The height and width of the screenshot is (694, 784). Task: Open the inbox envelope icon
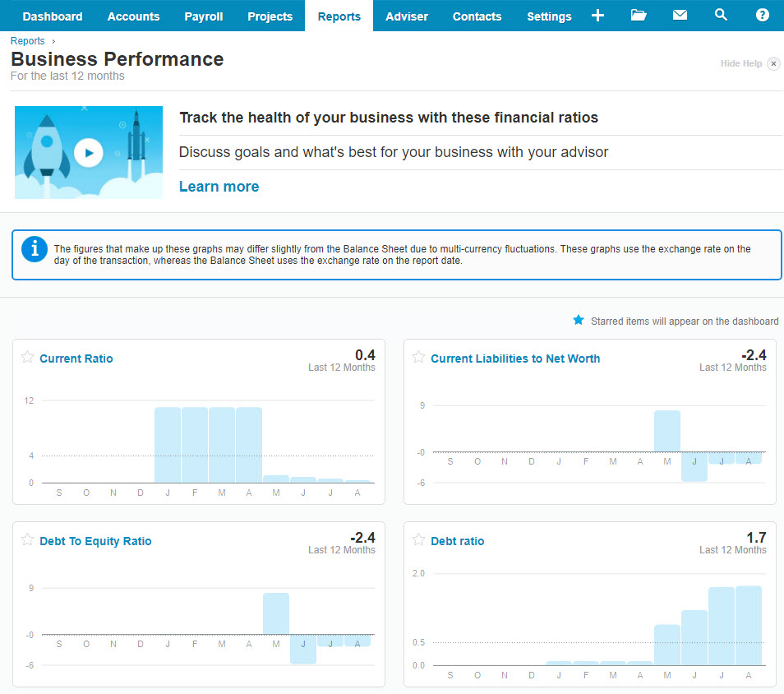coord(680,16)
